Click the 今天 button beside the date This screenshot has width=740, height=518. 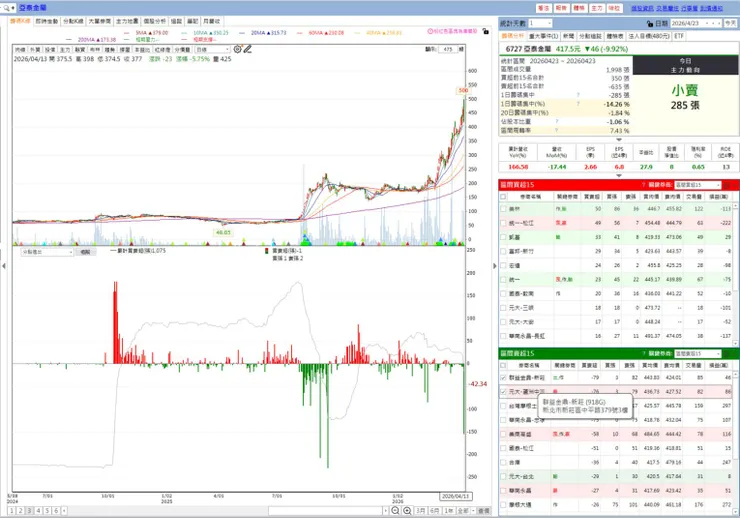pos(730,23)
